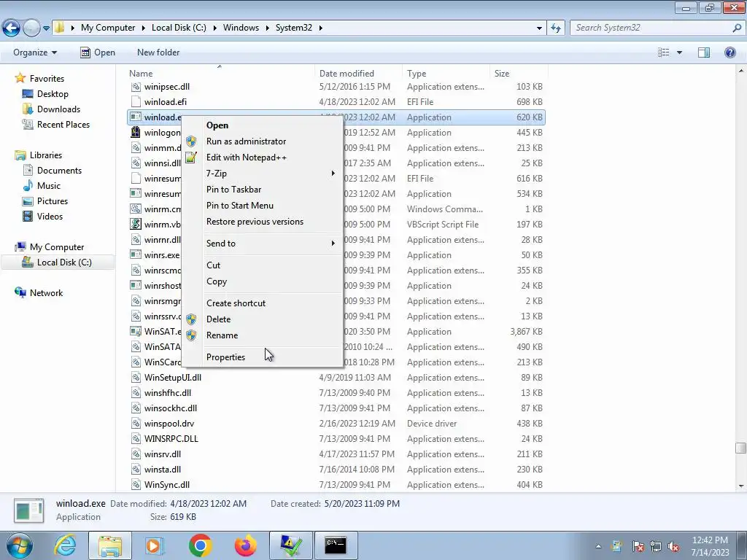747x560 pixels.
Task: Click the Change your view icon
Action: click(x=664, y=52)
